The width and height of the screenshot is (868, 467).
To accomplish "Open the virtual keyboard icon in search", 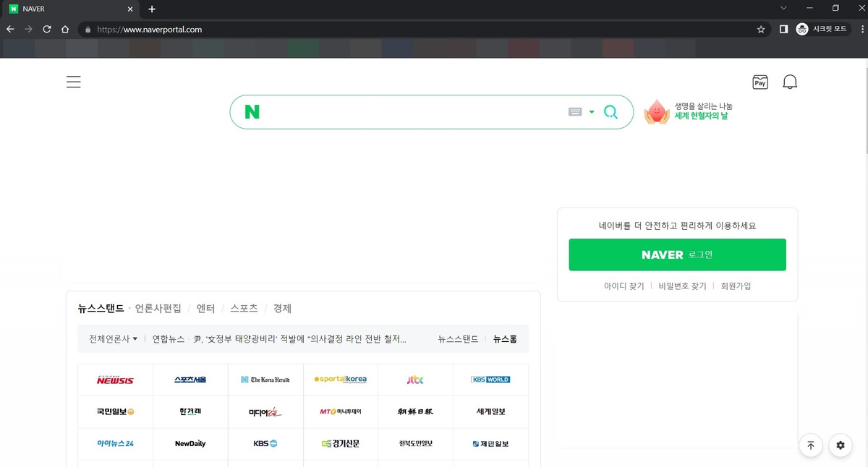I will click(575, 112).
